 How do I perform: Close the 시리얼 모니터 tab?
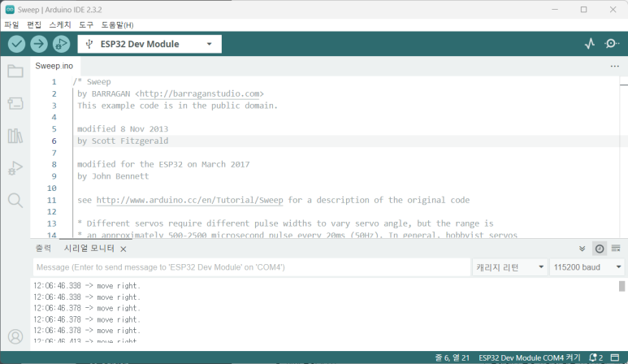(x=123, y=249)
